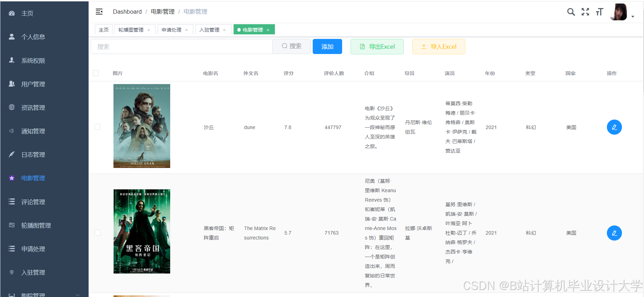
Task: Click the 通知管理 speaker icon
Action: [x=12, y=131]
